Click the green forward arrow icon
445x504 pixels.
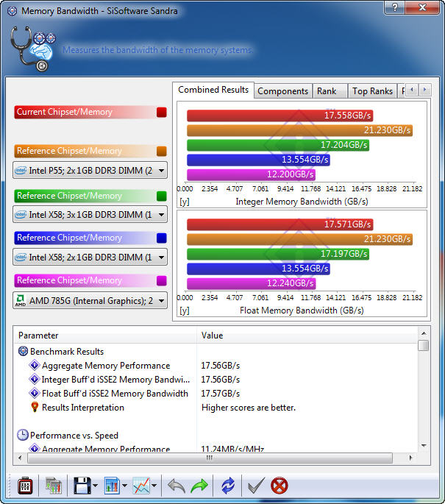tap(199, 486)
